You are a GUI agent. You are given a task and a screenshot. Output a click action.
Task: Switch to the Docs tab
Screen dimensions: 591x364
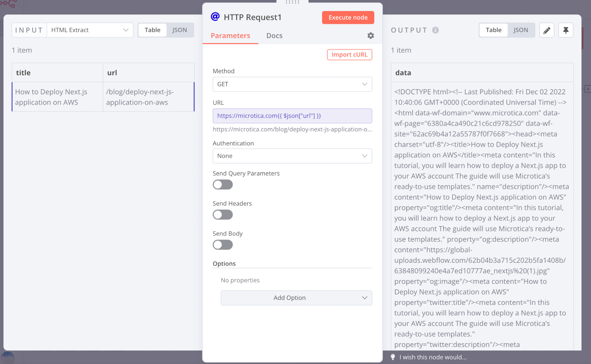click(x=274, y=36)
